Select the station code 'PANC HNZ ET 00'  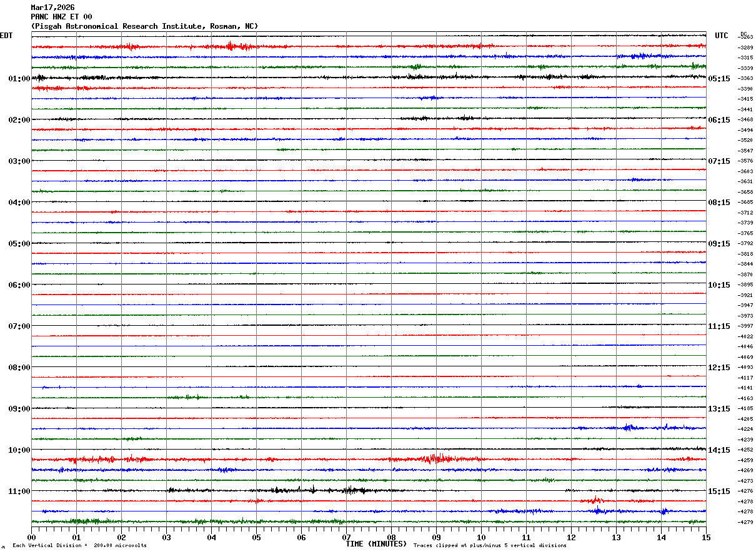click(x=61, y=17)
